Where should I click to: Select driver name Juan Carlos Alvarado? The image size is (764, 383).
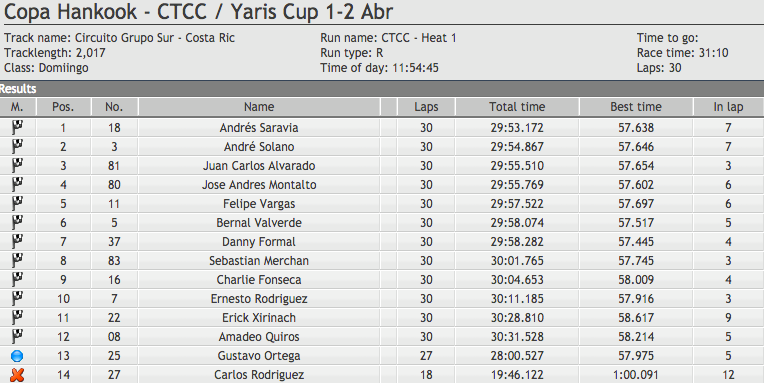tap(259, 166)
